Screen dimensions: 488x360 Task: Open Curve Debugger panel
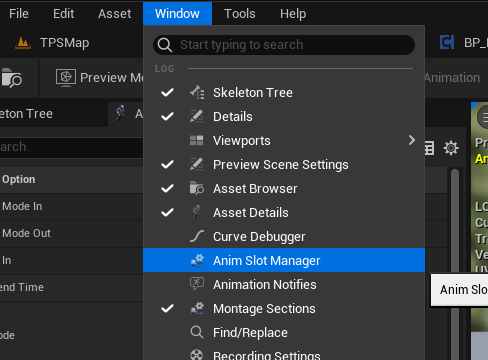click(x=284, y=236)
